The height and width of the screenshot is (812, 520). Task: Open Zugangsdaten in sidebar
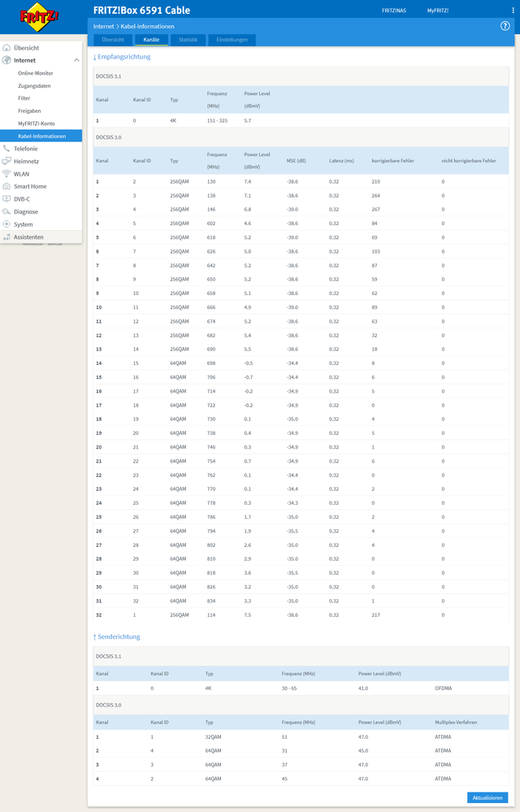click(34, 86)
